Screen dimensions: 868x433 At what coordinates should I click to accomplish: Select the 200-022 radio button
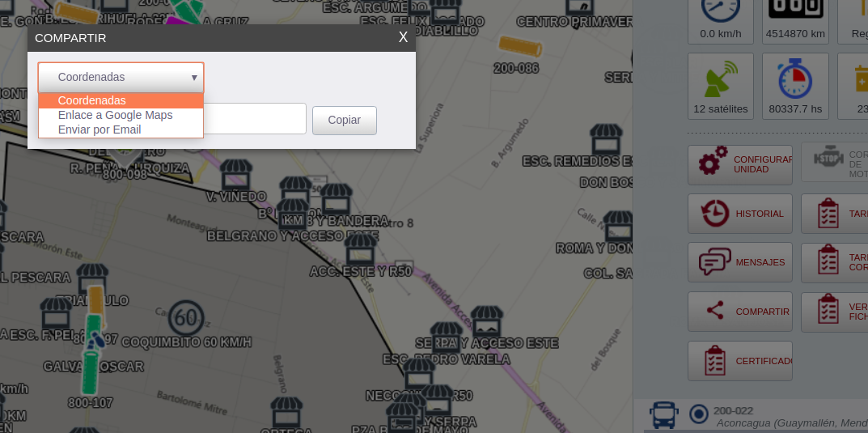(699, 414)
